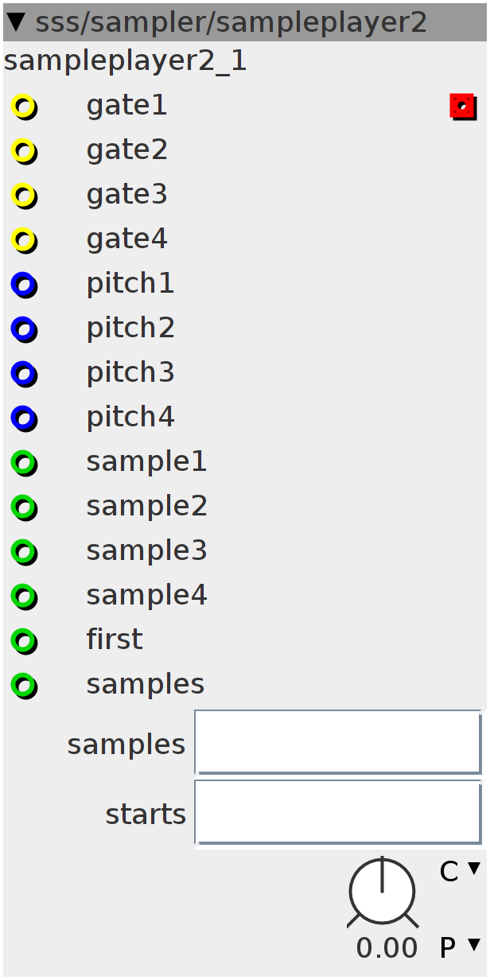
Task: Click the red square outlet port
Action: (463, 106)
